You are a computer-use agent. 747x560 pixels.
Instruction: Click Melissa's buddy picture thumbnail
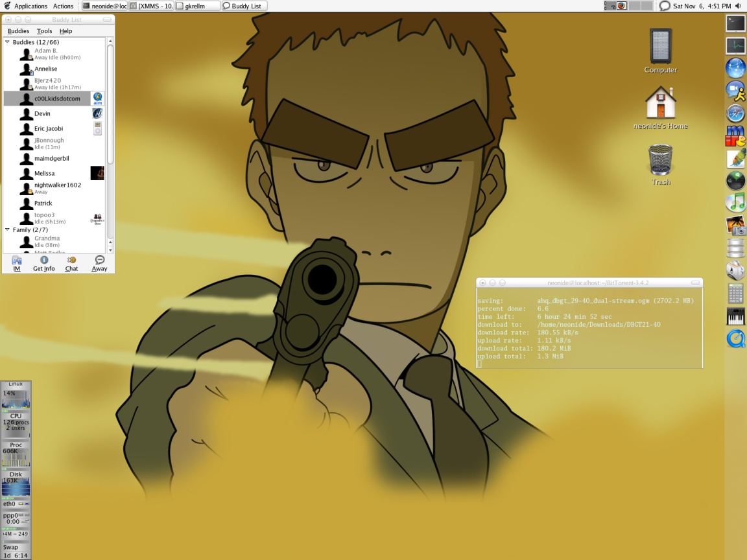click(x=97, y=173)
